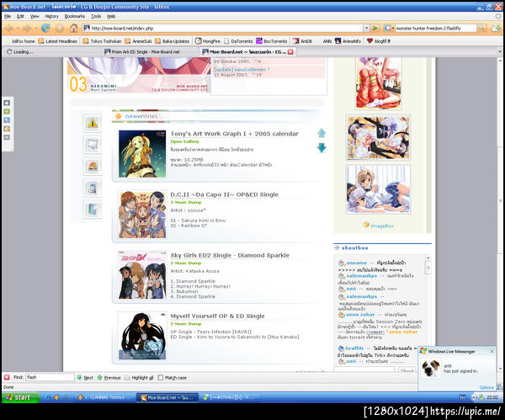Open the File menu
The height and width of the screenshot is (420, 505).
pos(8,16)
